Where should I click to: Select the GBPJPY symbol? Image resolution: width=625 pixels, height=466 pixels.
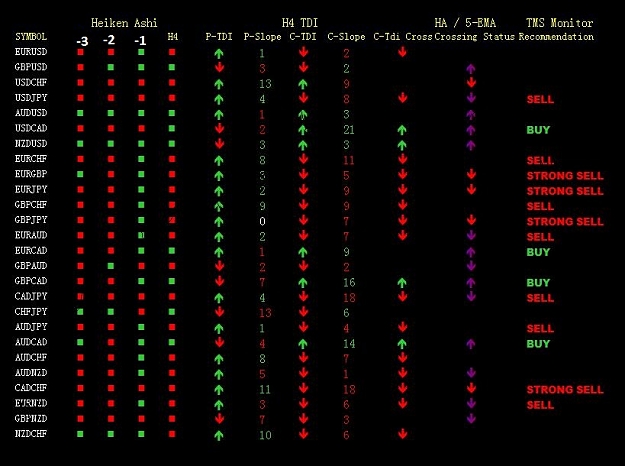(x=31, y=220)
